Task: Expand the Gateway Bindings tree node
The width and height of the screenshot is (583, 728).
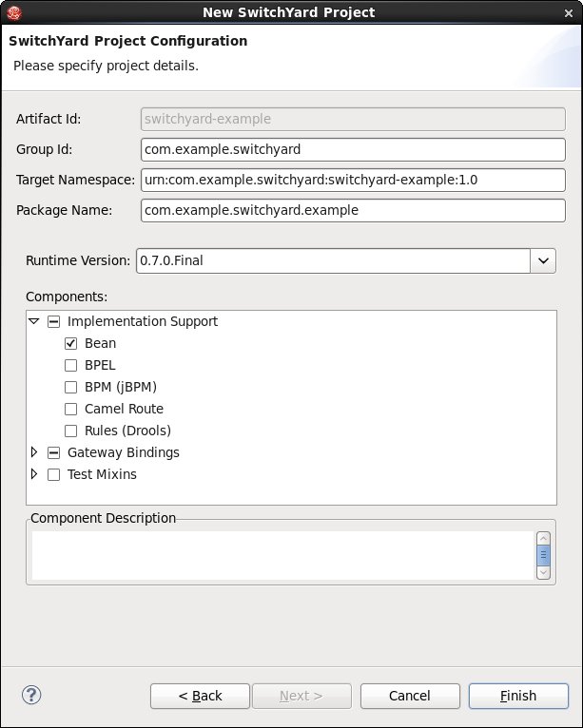Action: (x=34, y=452)
